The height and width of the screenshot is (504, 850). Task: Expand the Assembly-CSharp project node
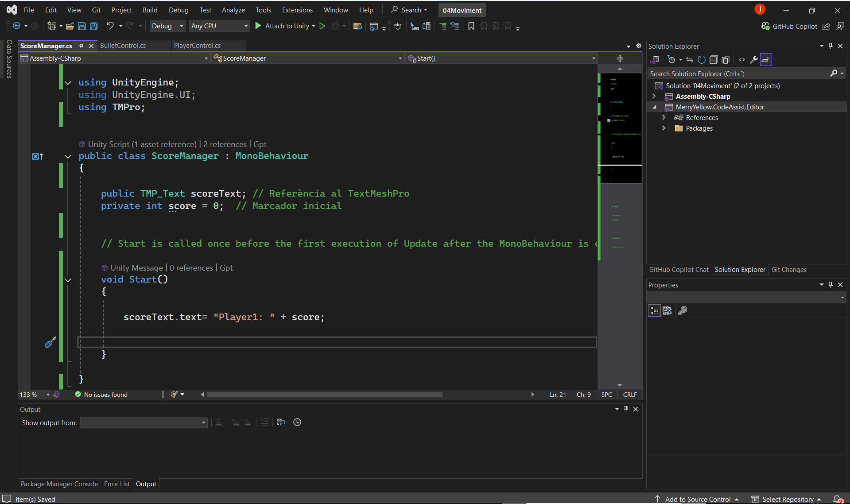(654, 97)
